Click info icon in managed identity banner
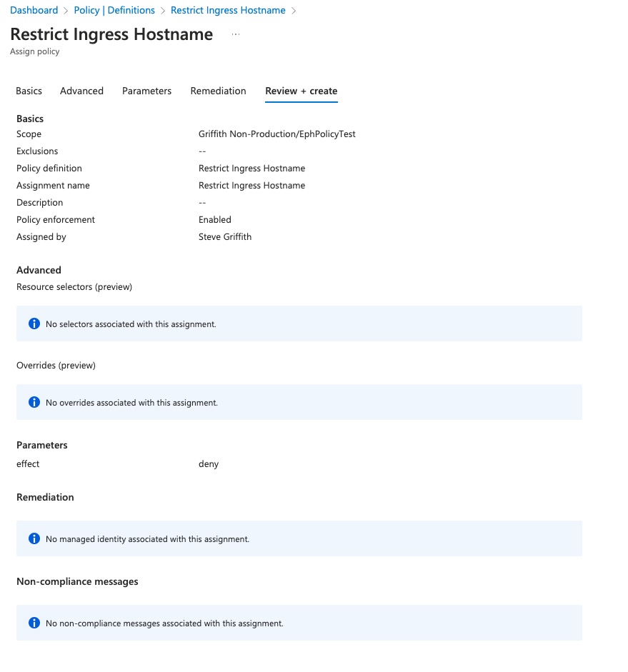This screenshot has width=628, height=672. (34, 538)
